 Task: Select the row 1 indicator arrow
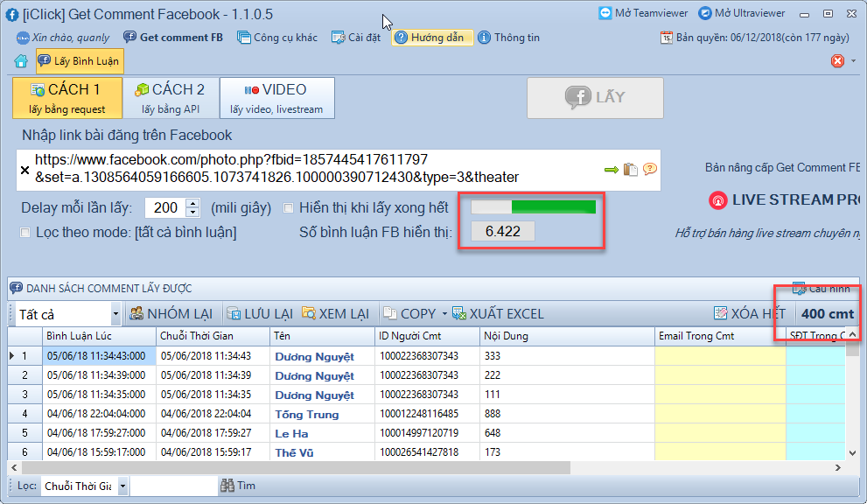(12, 356)
